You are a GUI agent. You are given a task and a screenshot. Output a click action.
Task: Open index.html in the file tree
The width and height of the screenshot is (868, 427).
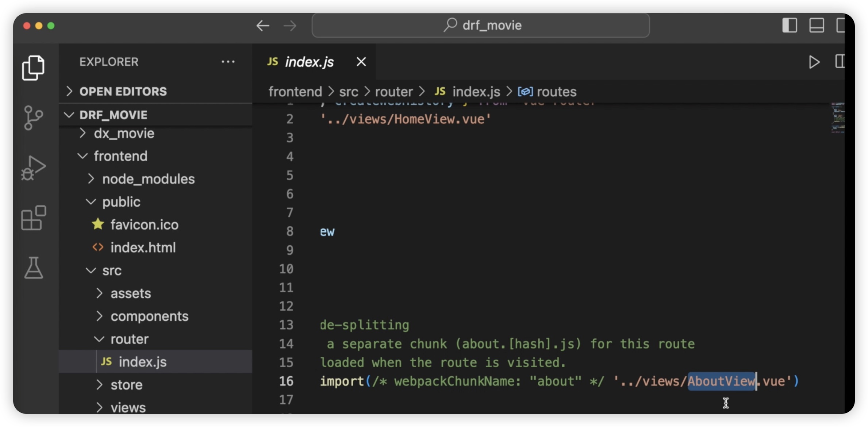(143, 248)
